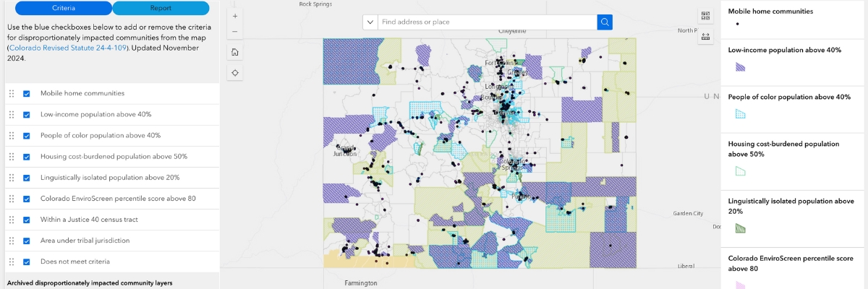Screen dimensions: 868x289
Task: Grab drag handle for Linguistically isolated row
Action: click(x=12, y=177)
